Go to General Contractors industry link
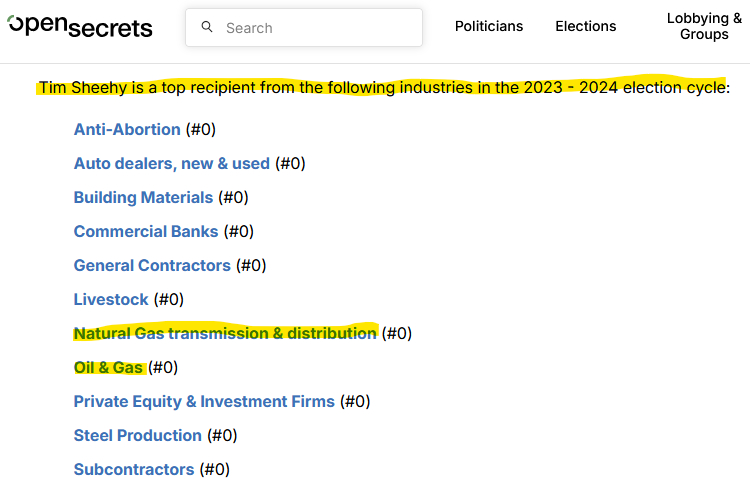This screenshot has height=494, width=750. coord(152,265)
